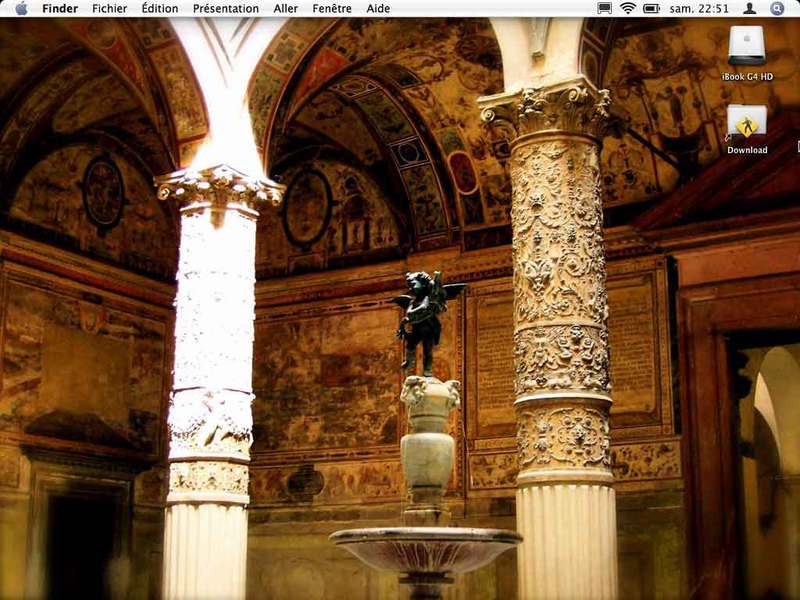Click the clock showing sam. 22:51
Viewport: 800px width, 600px height.
[699, 9]
